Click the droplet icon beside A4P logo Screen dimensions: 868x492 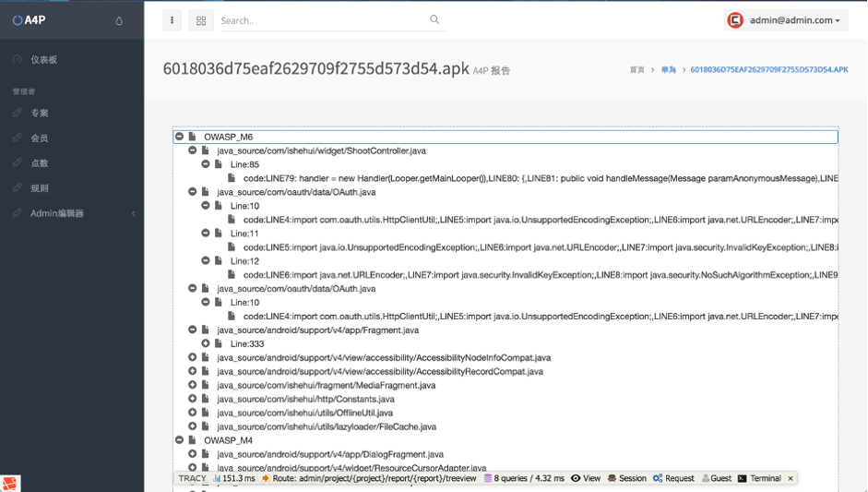(119, 21)
